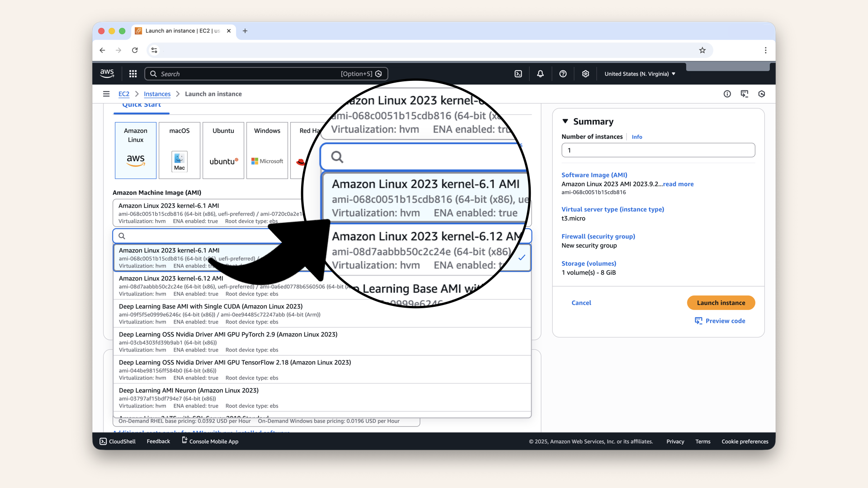Click the Launch instance button
Viewport: 868px width, 488px height.
(x=721, y=303)
